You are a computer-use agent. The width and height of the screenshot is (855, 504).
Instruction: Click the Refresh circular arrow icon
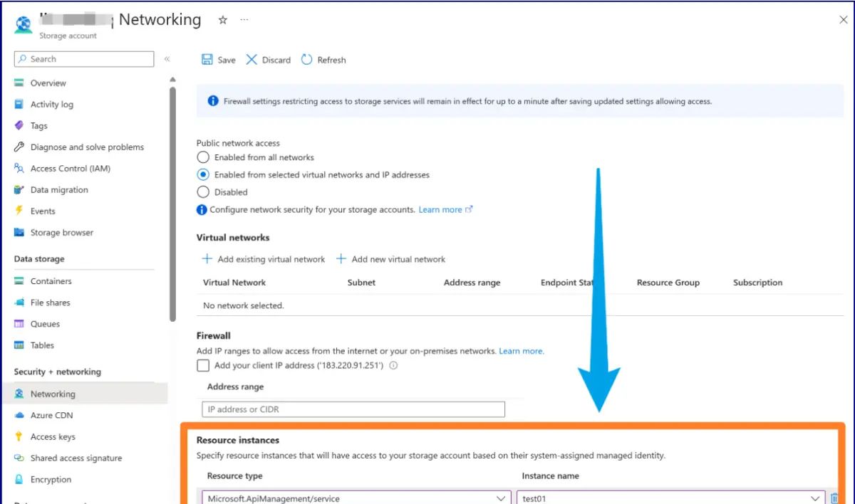click(x=307, y=60)
